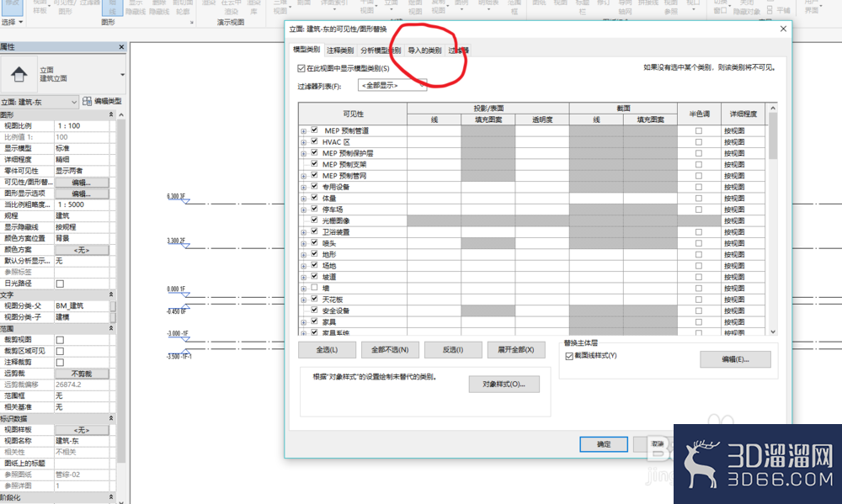
Task: Check the 墙 visibility checkbox
Action: [x=315, y=288]
